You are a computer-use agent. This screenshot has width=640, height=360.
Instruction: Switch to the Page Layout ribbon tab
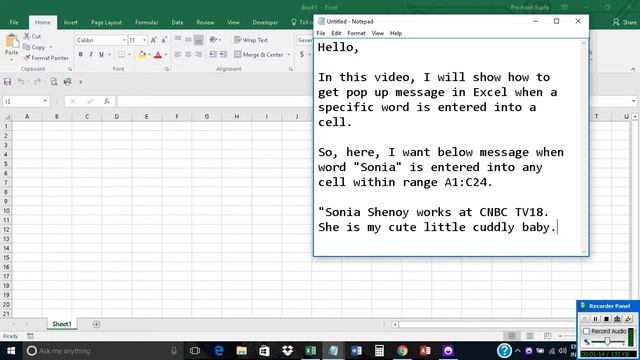pyautogui.click(x=107, y=22)
